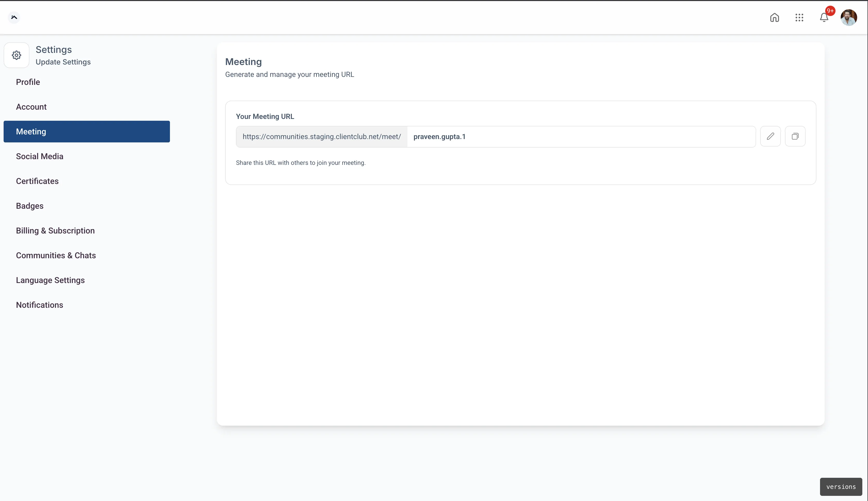Select Notifications in sidebar
Viewport: 868px width, 501px height.
(x=39, y=305)
